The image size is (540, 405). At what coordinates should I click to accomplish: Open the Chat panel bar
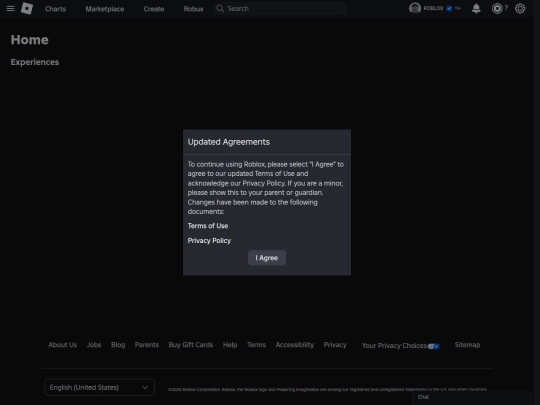pos(472,397)
